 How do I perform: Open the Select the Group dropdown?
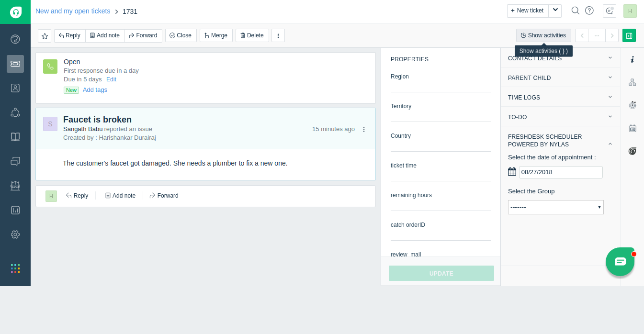(556, 207)
